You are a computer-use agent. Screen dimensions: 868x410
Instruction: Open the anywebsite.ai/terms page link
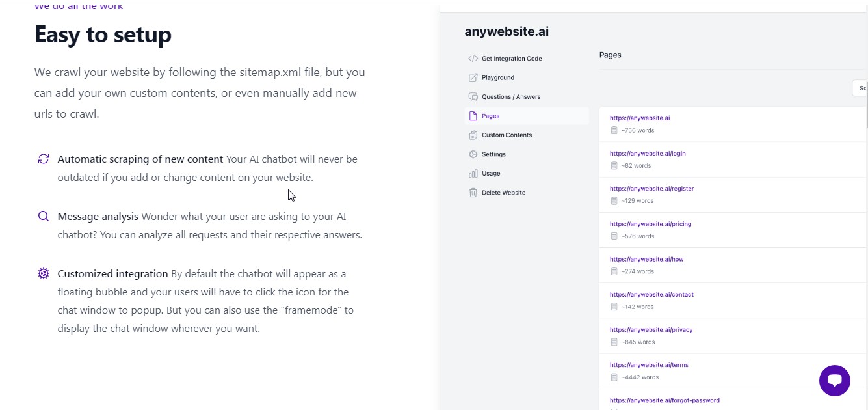click(x=649, y=365)
